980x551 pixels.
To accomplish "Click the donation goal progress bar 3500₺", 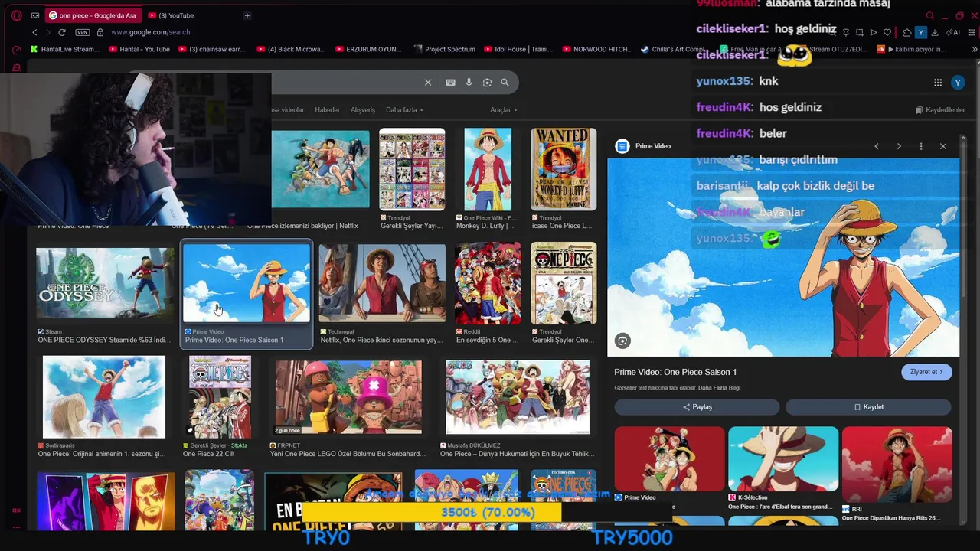I will (x=488, y=512).
